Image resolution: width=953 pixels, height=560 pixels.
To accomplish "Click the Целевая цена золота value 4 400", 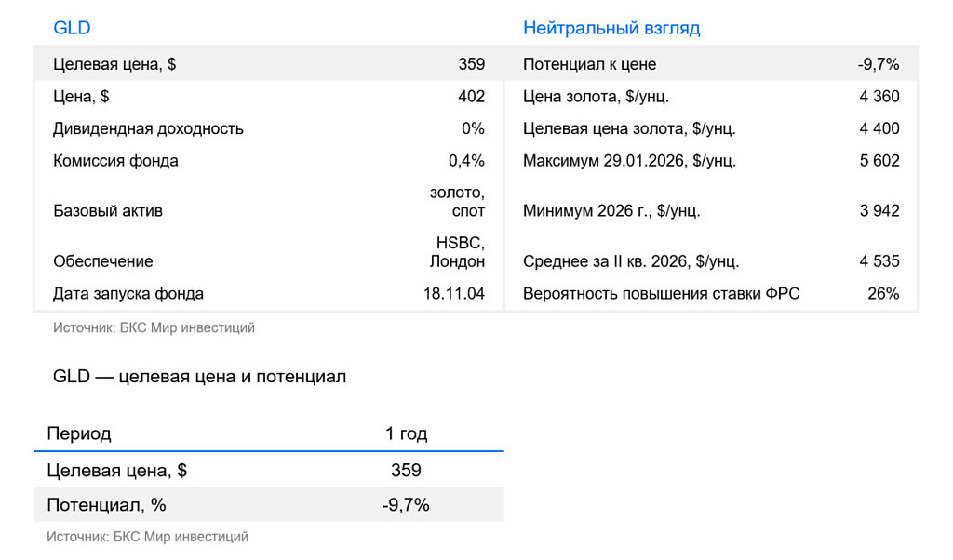I will pyautogui.click(x=879, y=128).
